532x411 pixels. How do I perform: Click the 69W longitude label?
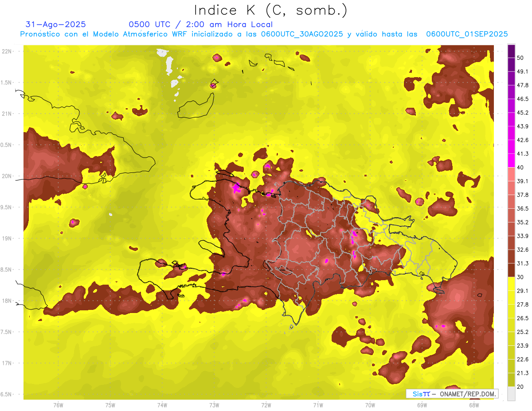[x=422, y=405]
